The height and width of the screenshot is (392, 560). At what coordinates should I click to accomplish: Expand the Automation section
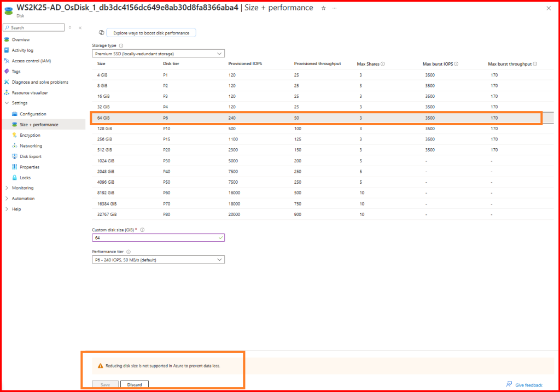pyautogui.click(x=23, y=198)
